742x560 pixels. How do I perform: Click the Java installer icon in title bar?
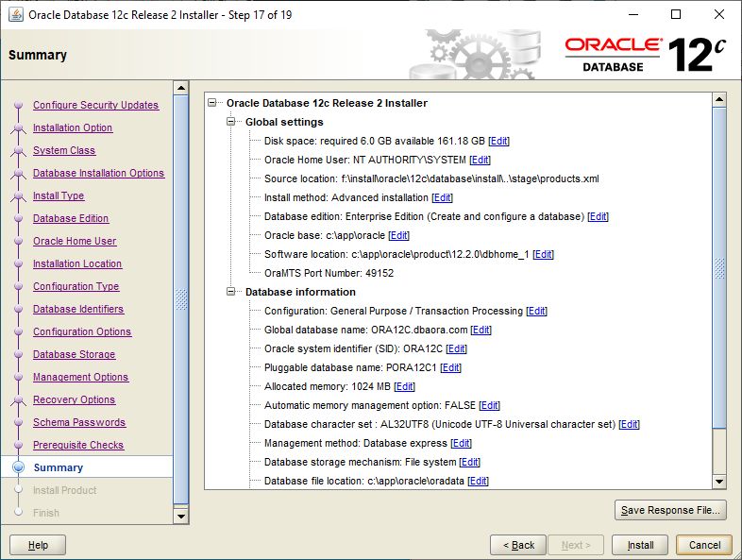pyautogui.click(x=16, y=15)
